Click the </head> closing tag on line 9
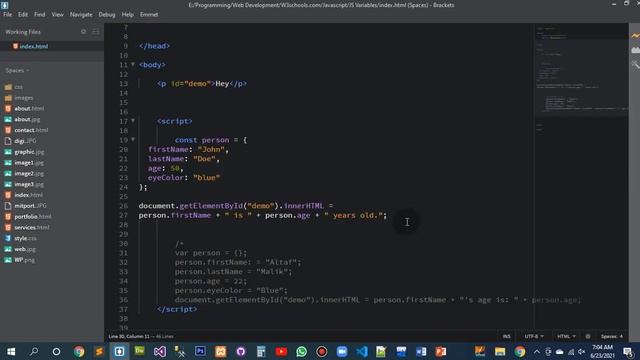The height and width of the screenshot is (360, 640). (x=154, y=46)
